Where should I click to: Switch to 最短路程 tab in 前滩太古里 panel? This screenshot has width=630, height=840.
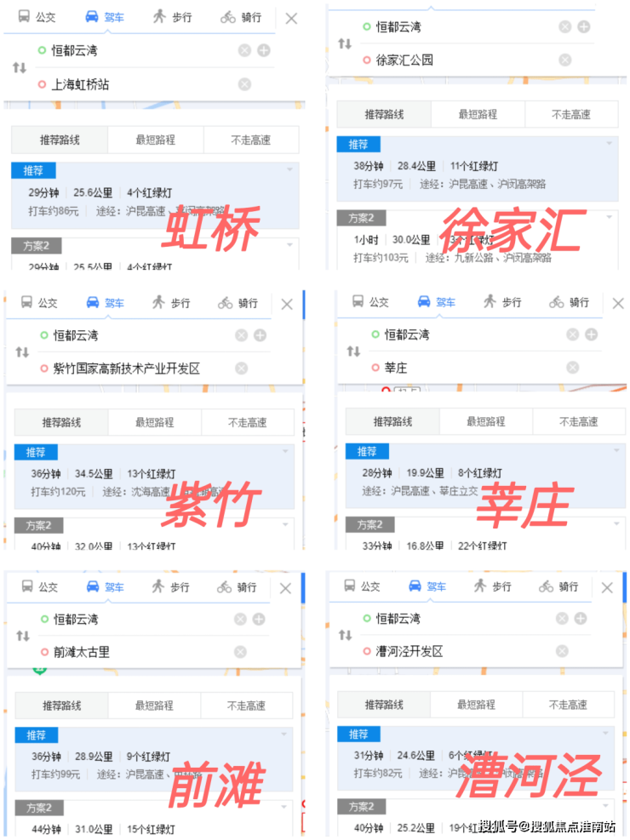pos(154,706)
